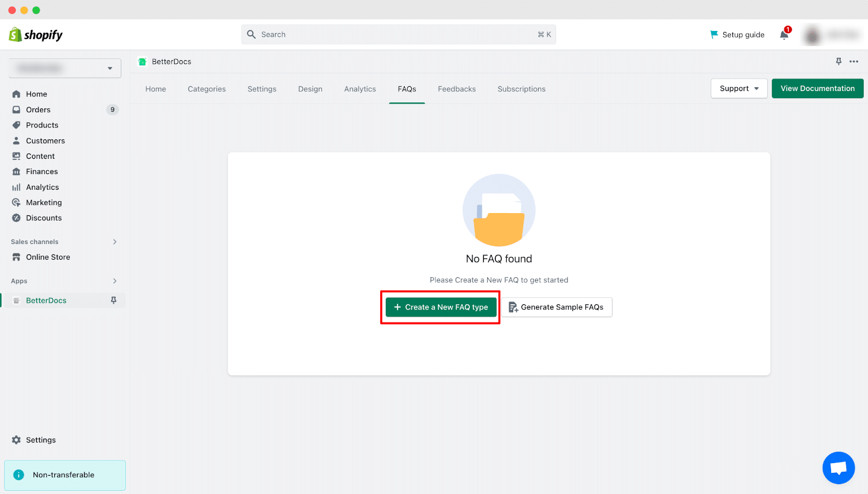Screen dimensions: 868x494
Task: Pin the BetterDocs page using top pin icon
Action: [x=838, y=61]
